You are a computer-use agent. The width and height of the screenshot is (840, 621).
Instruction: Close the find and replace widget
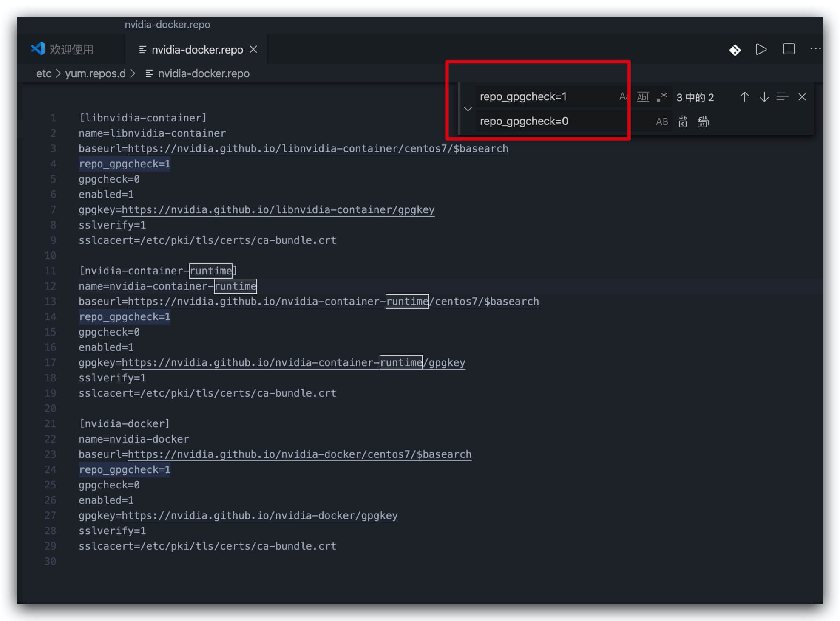[802, 97]
